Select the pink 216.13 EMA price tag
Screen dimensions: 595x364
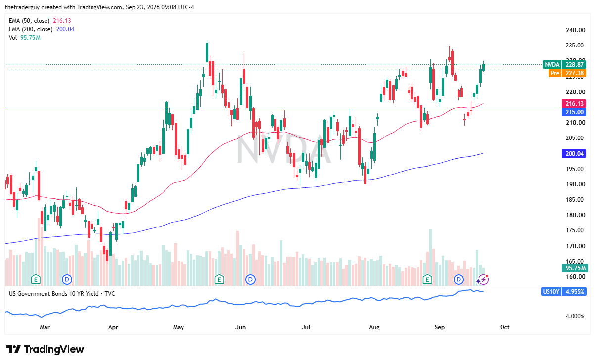(x=575, y=104)
